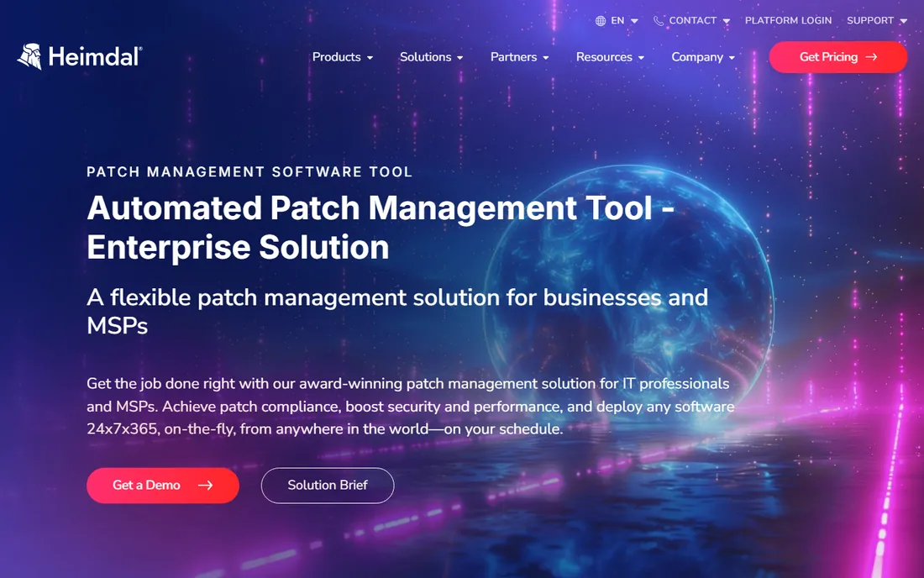
Task: Expand the Contact dropdown arrow
Action: (x=726, y=21)
